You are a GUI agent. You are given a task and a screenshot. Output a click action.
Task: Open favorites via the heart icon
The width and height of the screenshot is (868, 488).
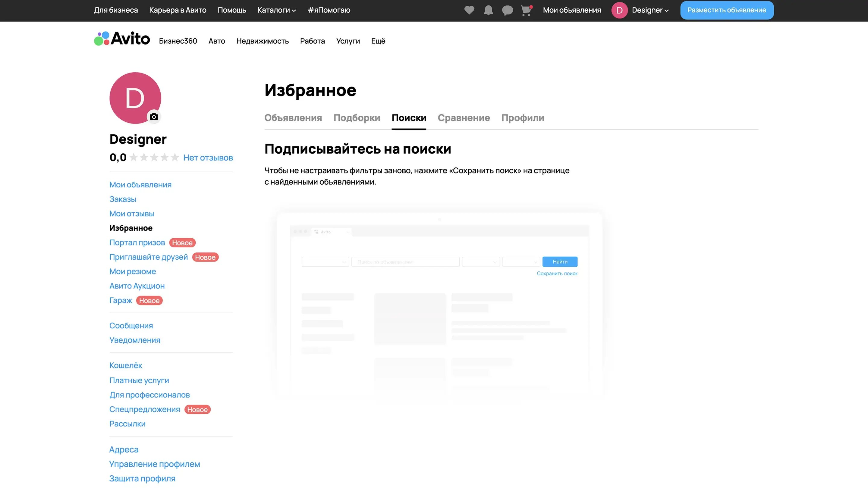tap(469, 10)
